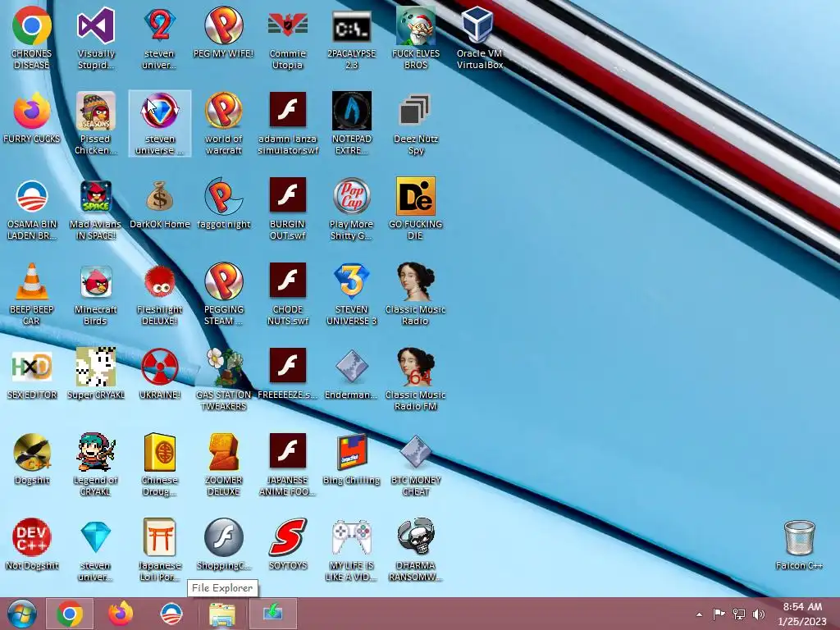The width and height of the screenshot is (840, 630).
Task: Click the Classic Music Radio shortcut
Action: 416,294
